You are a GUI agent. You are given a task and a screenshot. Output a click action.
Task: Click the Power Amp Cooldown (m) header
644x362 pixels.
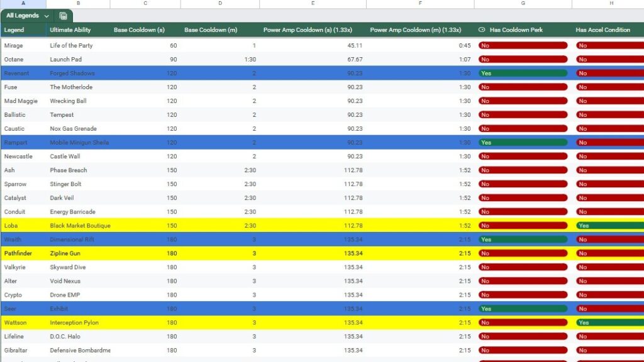coord(420,30)
